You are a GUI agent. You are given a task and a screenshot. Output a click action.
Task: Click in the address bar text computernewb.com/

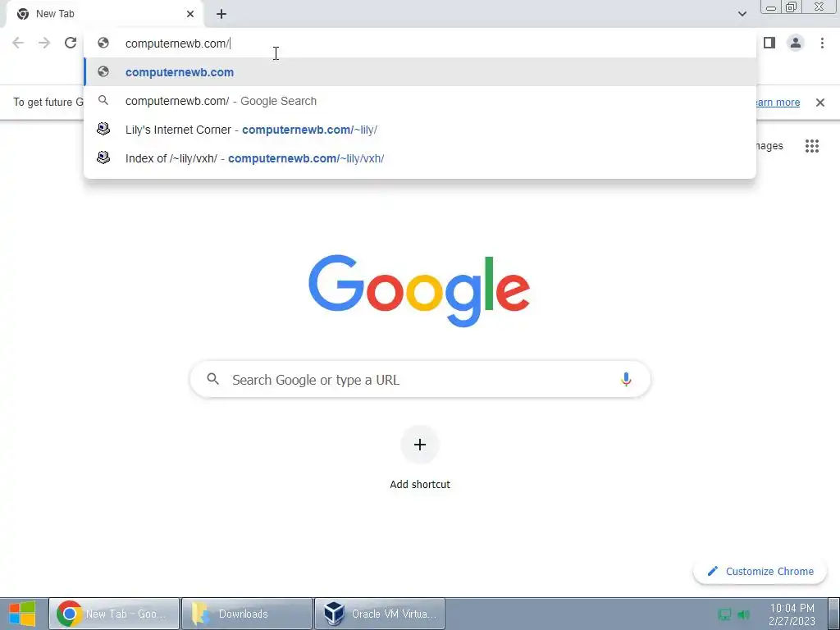pos(177,43)
